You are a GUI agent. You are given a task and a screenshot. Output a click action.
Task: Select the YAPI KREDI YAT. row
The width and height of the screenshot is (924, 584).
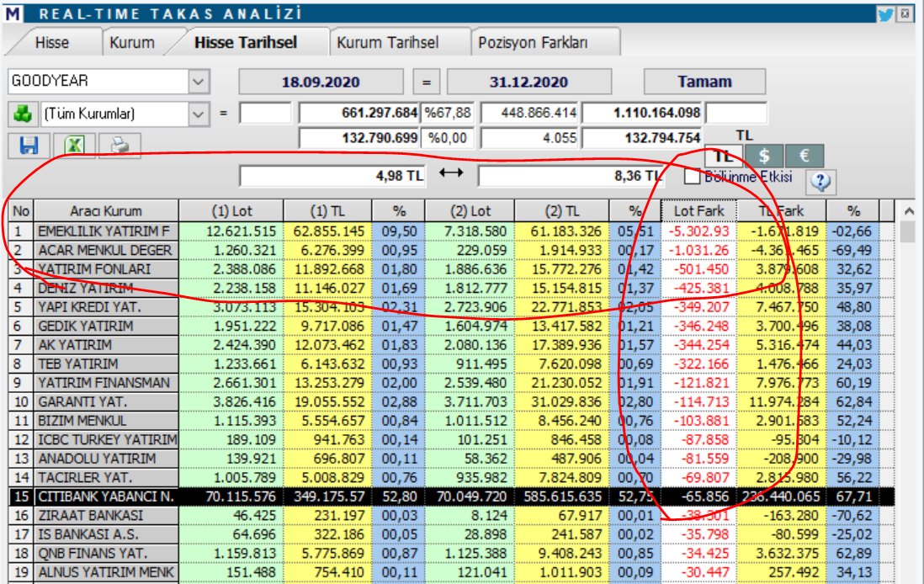point(106,307)
